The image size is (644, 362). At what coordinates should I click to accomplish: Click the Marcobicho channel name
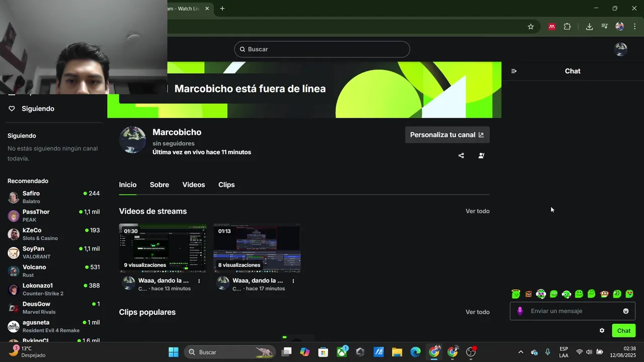(177, 132)
